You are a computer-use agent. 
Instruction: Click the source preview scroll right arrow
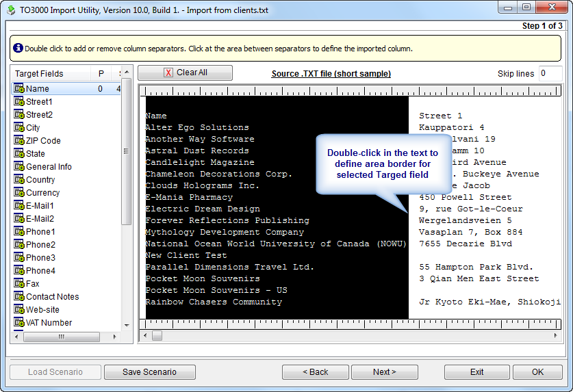point(555,335)
